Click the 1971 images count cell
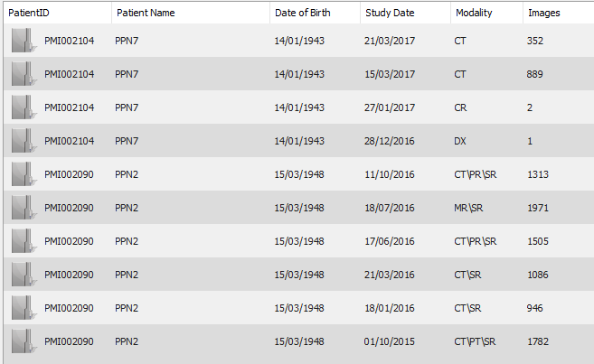Image resolution: width=594 pixels, height=364 pixels. (538, 208)
